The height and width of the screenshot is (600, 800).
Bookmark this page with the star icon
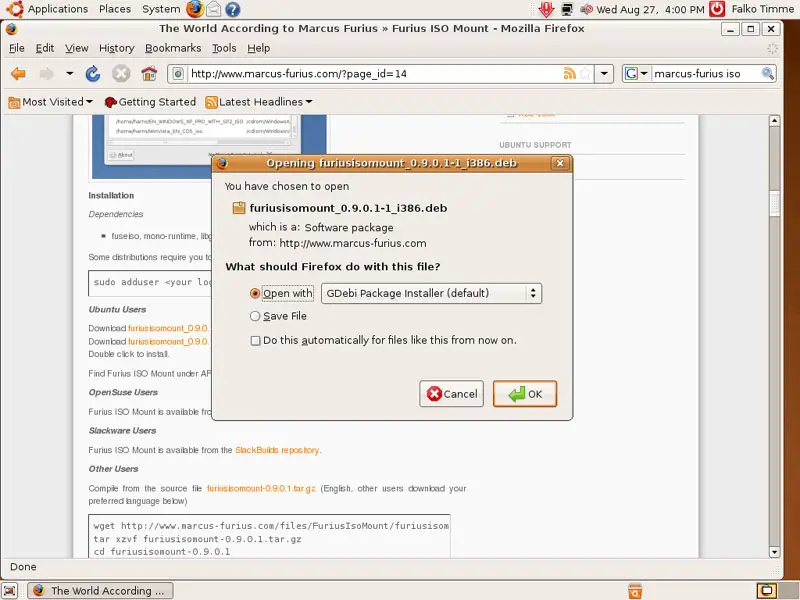click(x=586, y=73)
